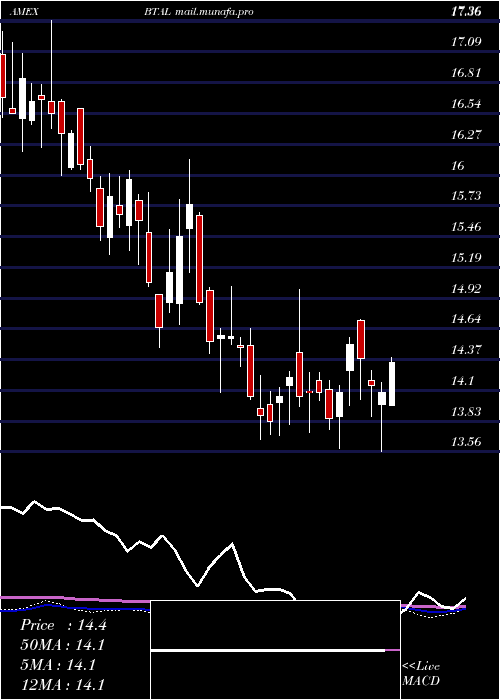Image resolution: width=500 pixels, height=700 pixels.
Task: Click the BTAL mail.munafa.pro title text
Action: tap(199, 12)
